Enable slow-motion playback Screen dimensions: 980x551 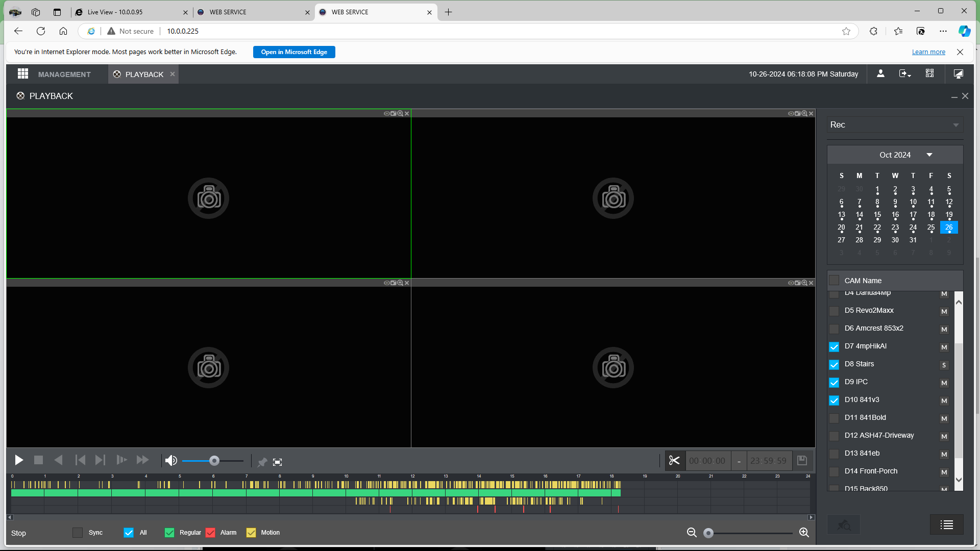(x=121, y=460)
